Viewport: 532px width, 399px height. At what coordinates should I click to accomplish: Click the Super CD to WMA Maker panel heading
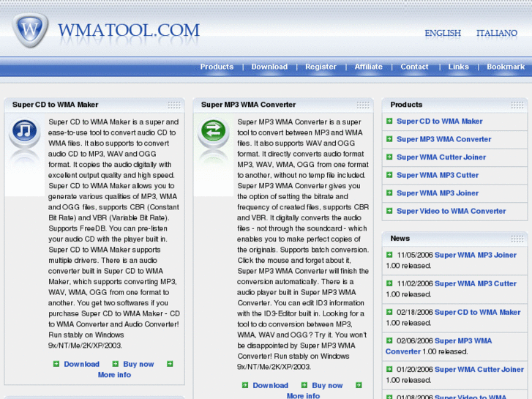pos(56,105)
